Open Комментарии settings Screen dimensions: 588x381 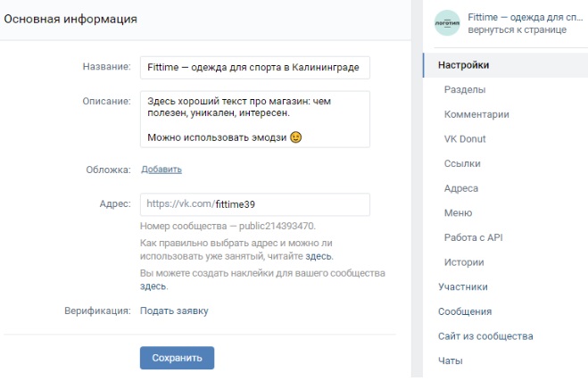tap(476, 114)
